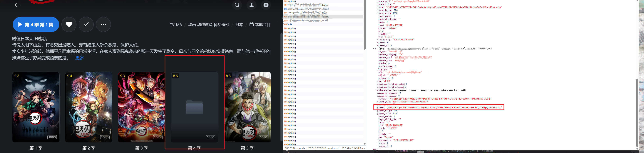The image size is (644, 153).
Task: Click the title "第4季 刀匠村篇" line
Action: click(390, 25)
